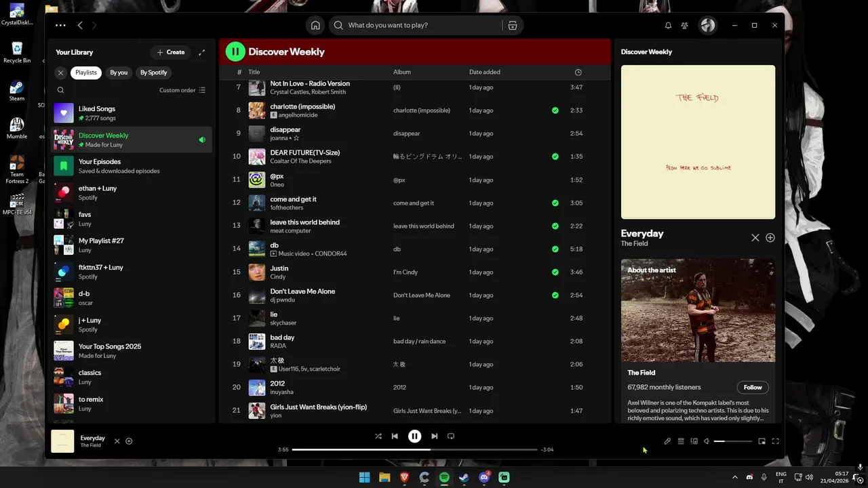868x488 pixels.
Task: Search within Your Library
Action: (x=60, y=90)
